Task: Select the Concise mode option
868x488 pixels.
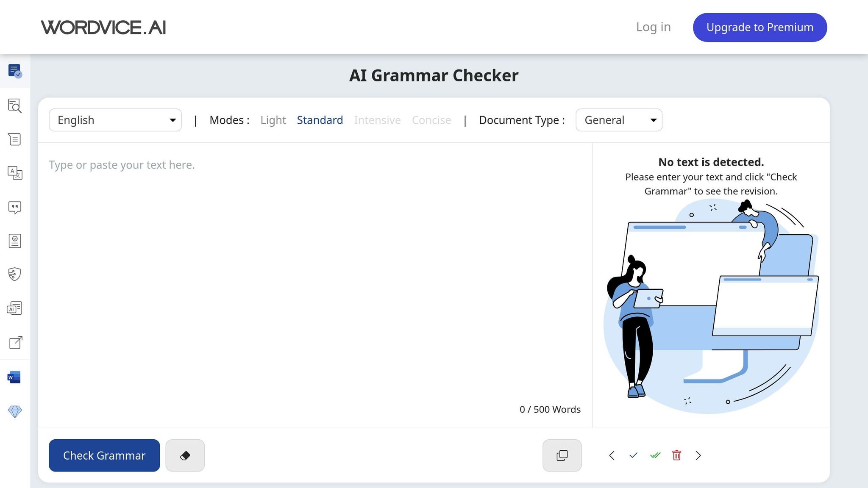Action: pos(431,120)
